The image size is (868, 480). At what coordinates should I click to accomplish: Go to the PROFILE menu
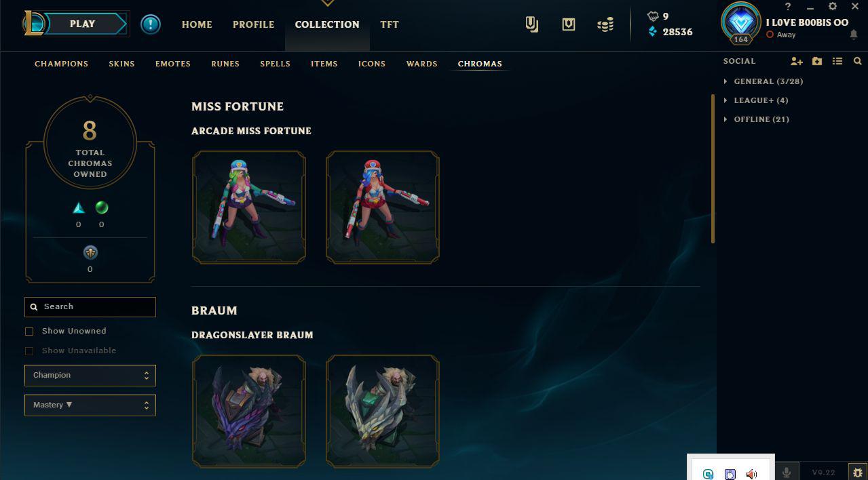click(x=254, y=24)
